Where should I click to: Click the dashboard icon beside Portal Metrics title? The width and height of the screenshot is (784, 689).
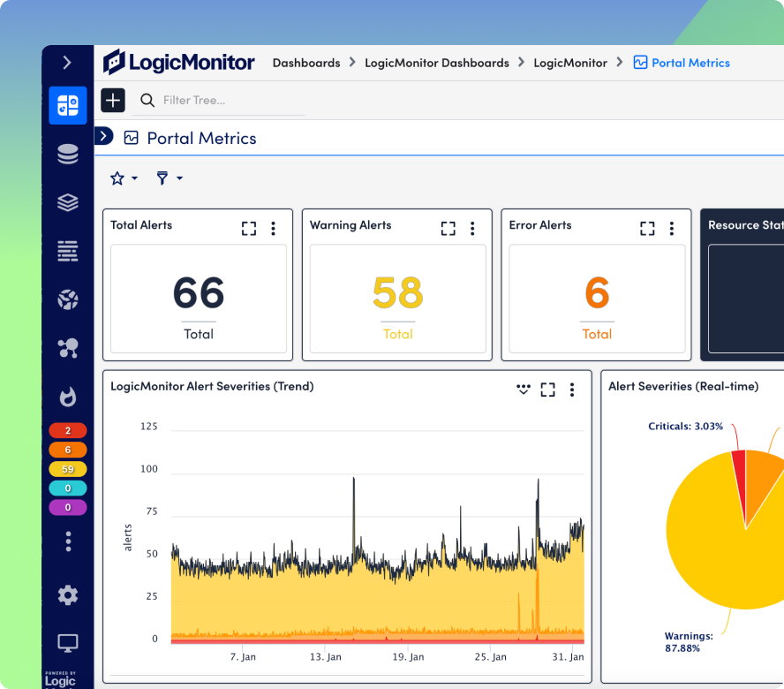(x=131, y=138)
